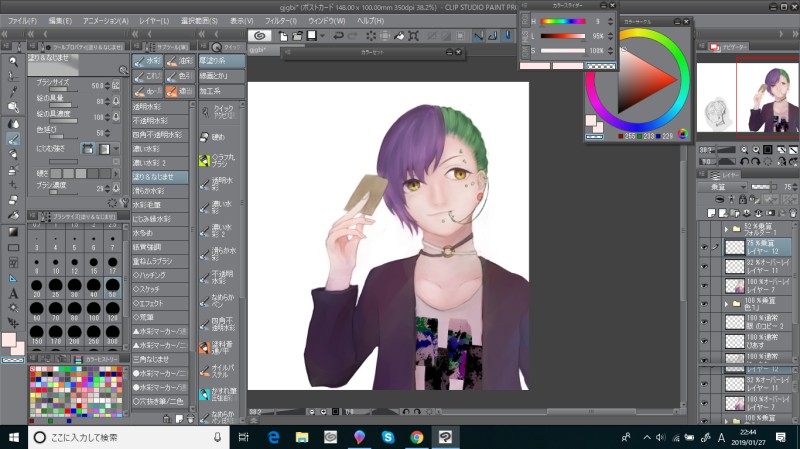Open dropdown arrow next to Save icon
The height and width of the screenshot is (449, 800).
(x=322, y=36)
